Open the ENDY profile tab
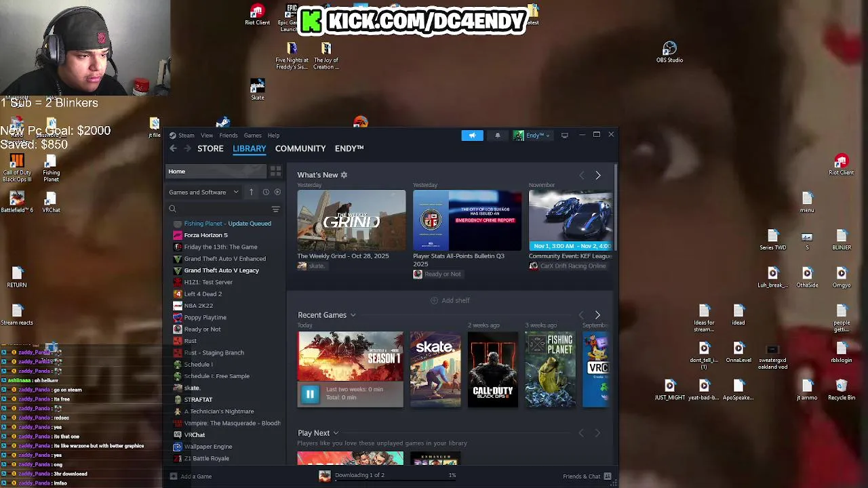868x488 pixels. (x=349, y=148)
